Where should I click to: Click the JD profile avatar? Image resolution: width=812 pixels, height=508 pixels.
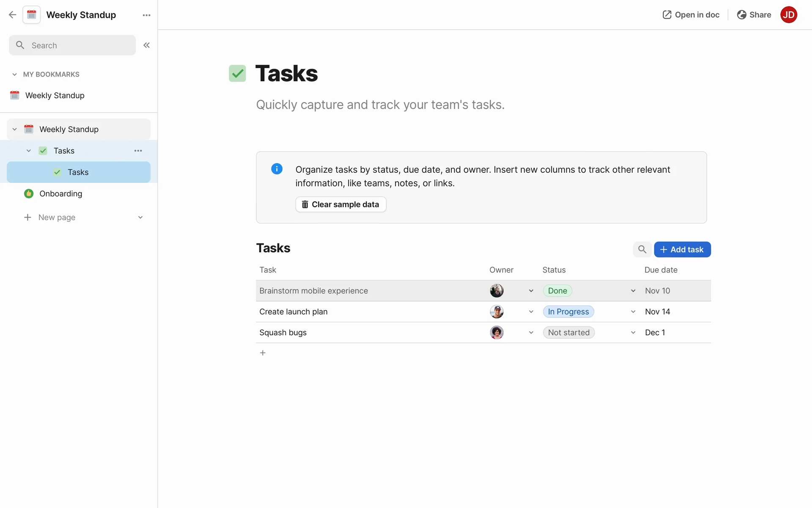(788, 15)
